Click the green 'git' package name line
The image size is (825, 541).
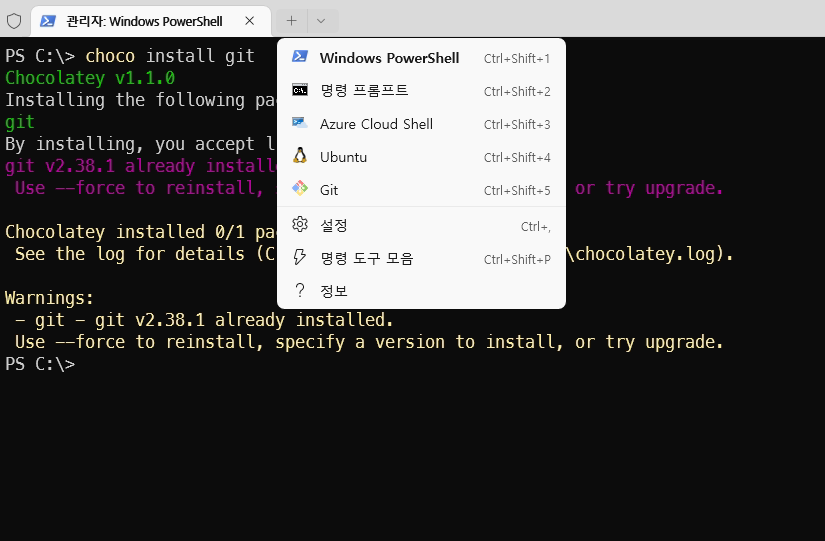pos(20,122)
